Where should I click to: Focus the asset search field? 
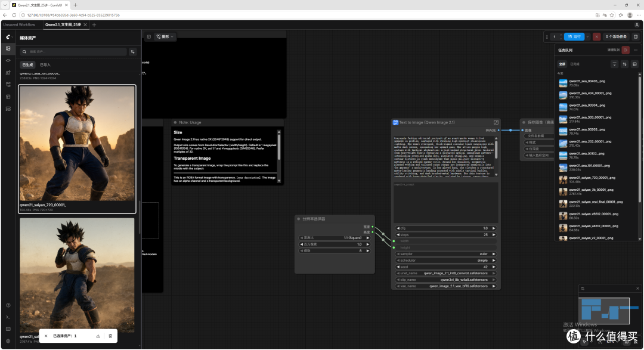point(74,52)
